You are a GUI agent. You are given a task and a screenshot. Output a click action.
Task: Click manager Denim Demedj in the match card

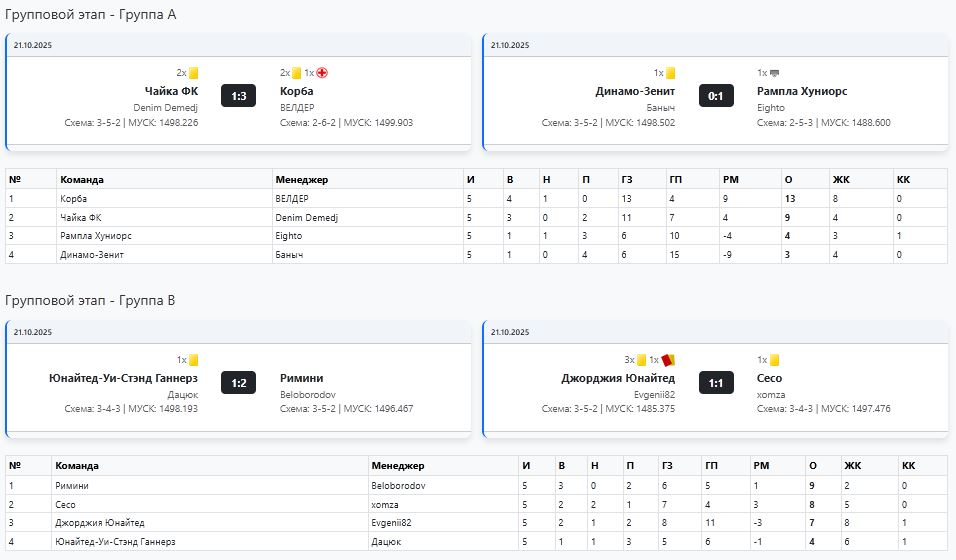click(x=165, y=107)
